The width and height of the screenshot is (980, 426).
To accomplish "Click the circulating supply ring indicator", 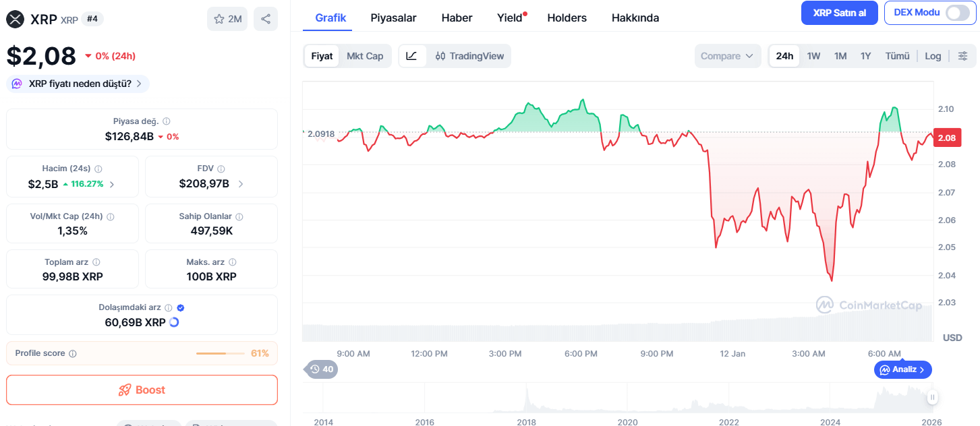I will (174, 322).
